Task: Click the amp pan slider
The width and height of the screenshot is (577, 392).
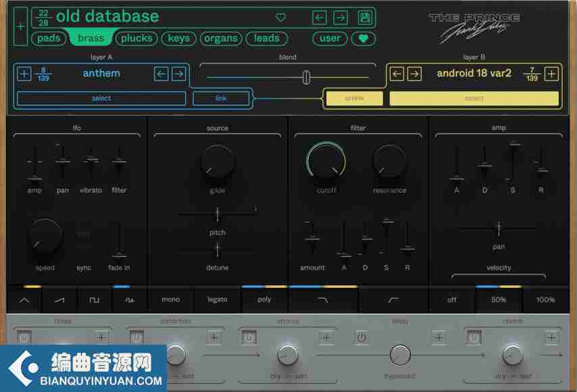Action: (499, 228)
